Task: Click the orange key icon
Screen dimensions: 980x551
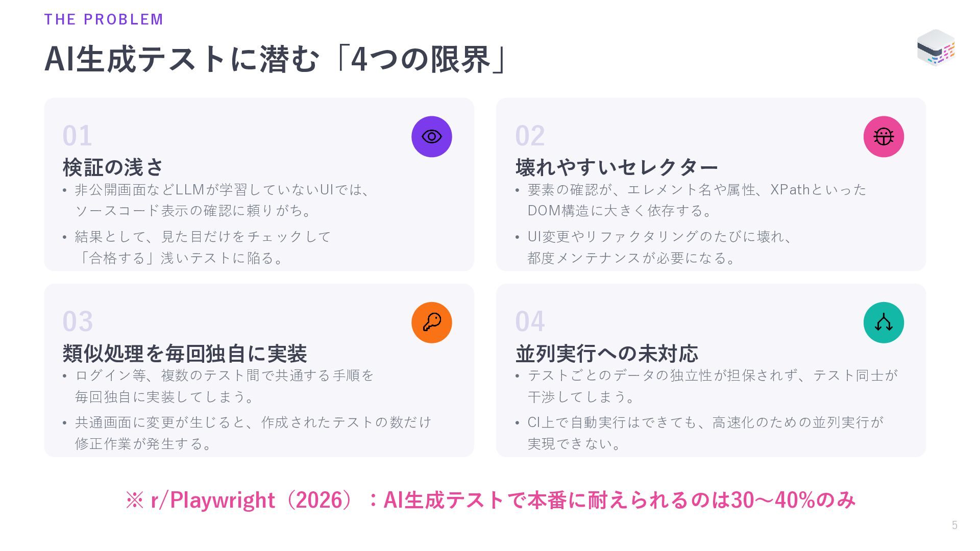Action: (431, 322)
